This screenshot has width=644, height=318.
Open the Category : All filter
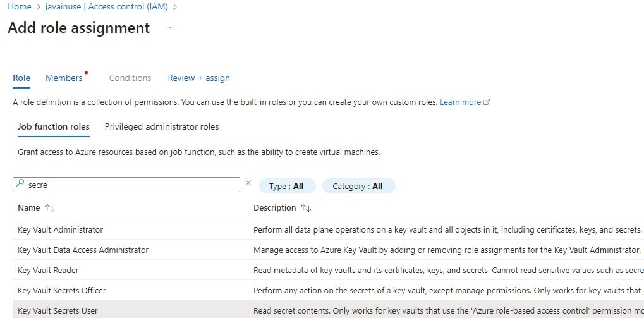pos(358,186)
